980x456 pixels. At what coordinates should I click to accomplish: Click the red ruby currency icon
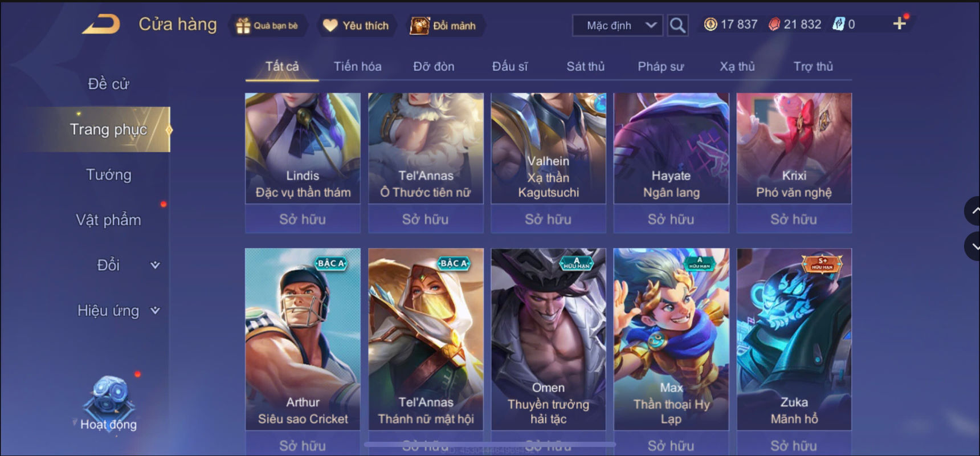click(774, 24)
